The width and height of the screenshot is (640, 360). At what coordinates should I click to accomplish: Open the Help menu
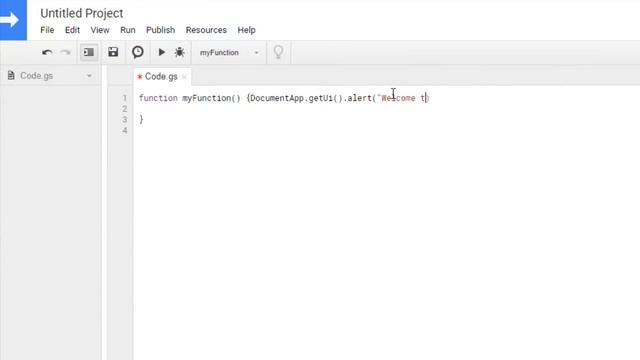pyautogui.click(x=247, y=30)
